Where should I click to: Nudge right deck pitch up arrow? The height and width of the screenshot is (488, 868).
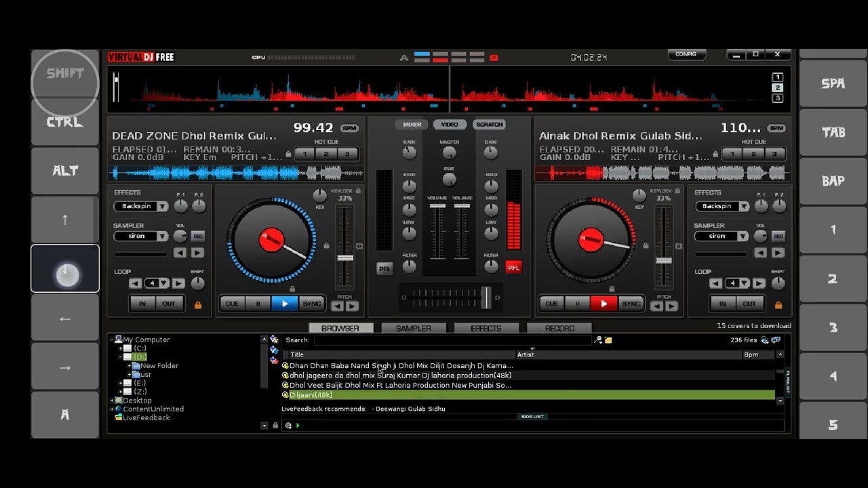(x=671, y=306)
